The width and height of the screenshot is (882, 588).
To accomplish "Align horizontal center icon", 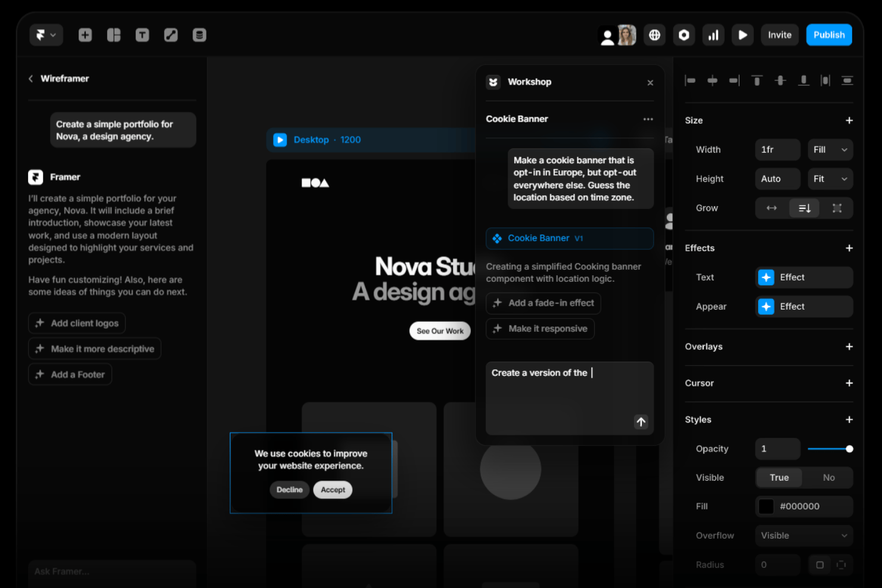I will (x=712, y=80).
